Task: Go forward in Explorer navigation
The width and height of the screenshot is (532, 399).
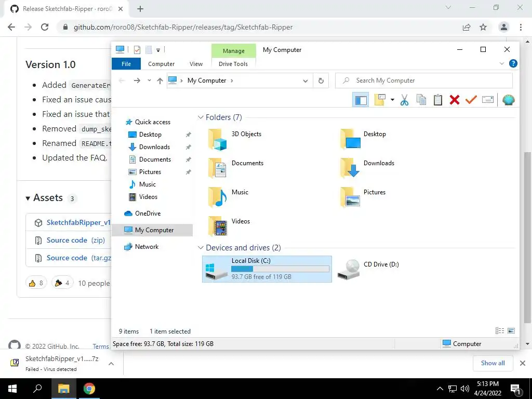Action: [x=137, y=81]
